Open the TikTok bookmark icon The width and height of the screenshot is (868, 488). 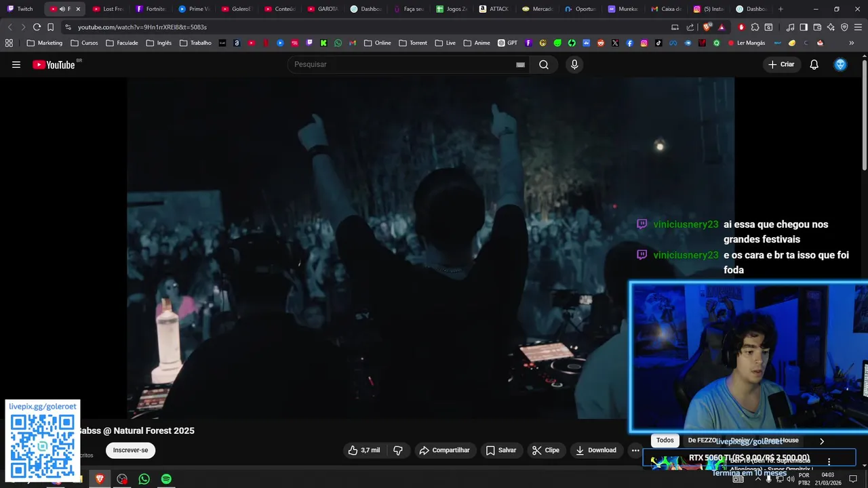[658, 43]
